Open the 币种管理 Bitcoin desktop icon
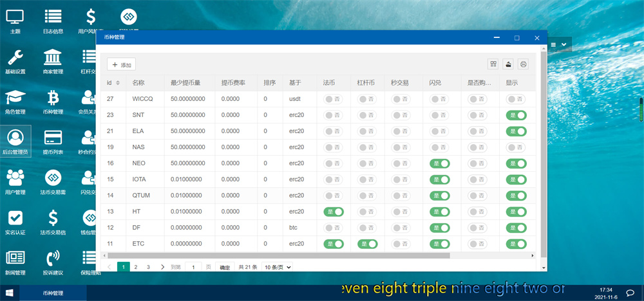Image resolution: width=644 pixels, height=301 pixels. click(53, 102)
